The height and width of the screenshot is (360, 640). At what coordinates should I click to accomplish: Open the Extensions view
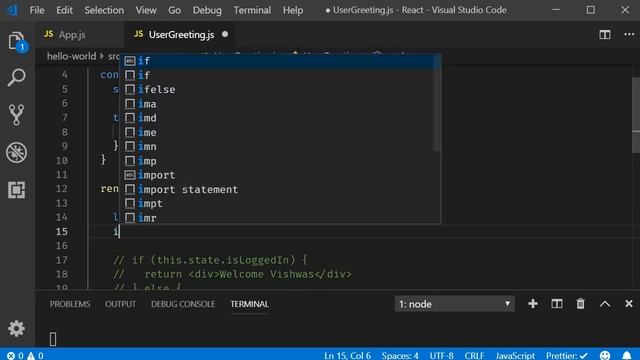point(16,190)
